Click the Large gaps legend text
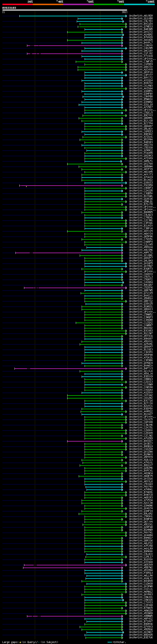This screenshot has height=644, width=157. coord(30,642)
